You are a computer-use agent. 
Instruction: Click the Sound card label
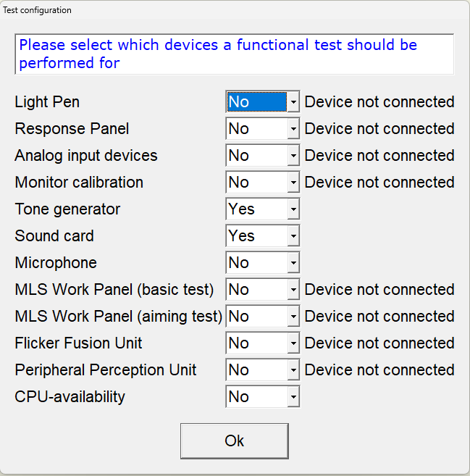click(54, 236)
